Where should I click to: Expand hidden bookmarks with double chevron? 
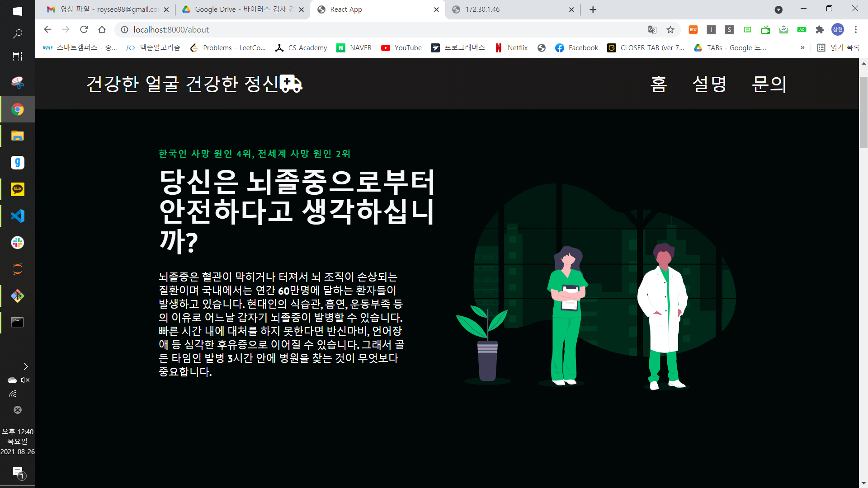click(x=802, y=47)
